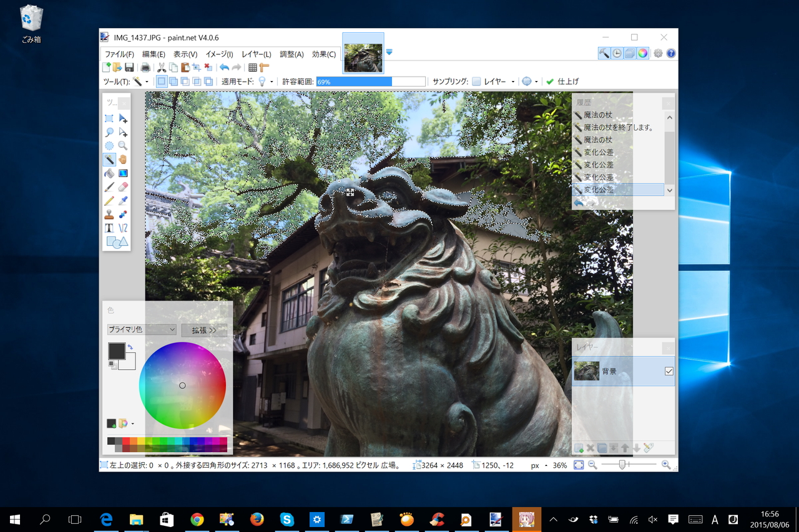Toggle the pixel grid view icon
This screenshot has width=799, height=532.
(x=253, y=67)
